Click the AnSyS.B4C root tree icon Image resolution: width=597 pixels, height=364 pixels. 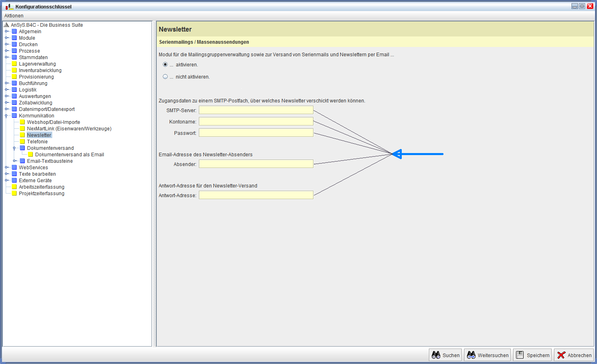pos(6,25)
